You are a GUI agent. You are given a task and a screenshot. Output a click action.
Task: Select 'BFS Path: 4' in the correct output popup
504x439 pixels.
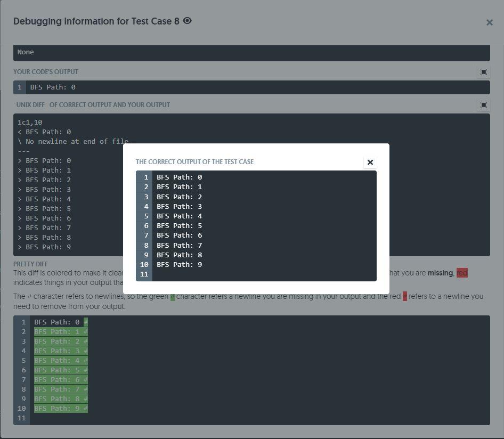[x=180, y=216]
